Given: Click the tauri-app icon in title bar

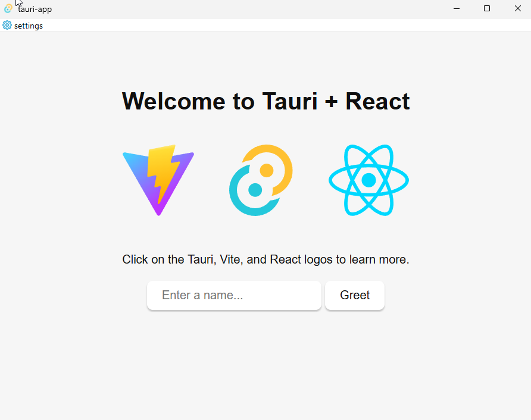Looking at the screenshot, I should (8, 8).
